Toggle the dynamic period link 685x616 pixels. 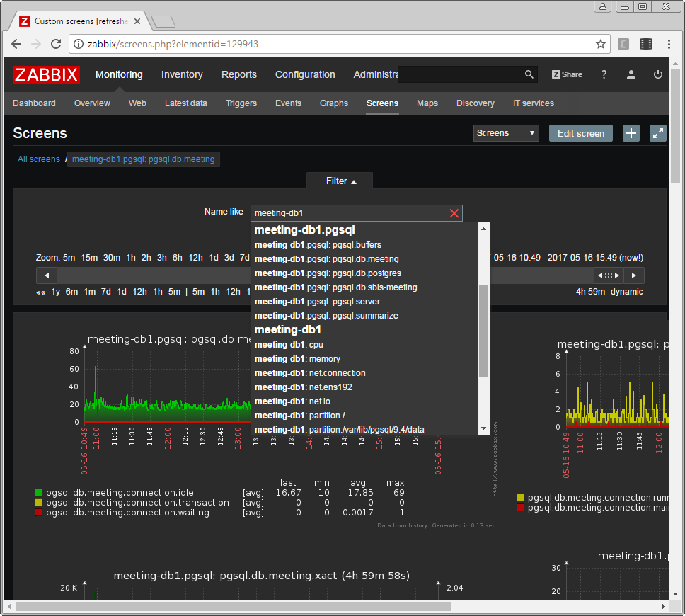(x=626, y=292)
